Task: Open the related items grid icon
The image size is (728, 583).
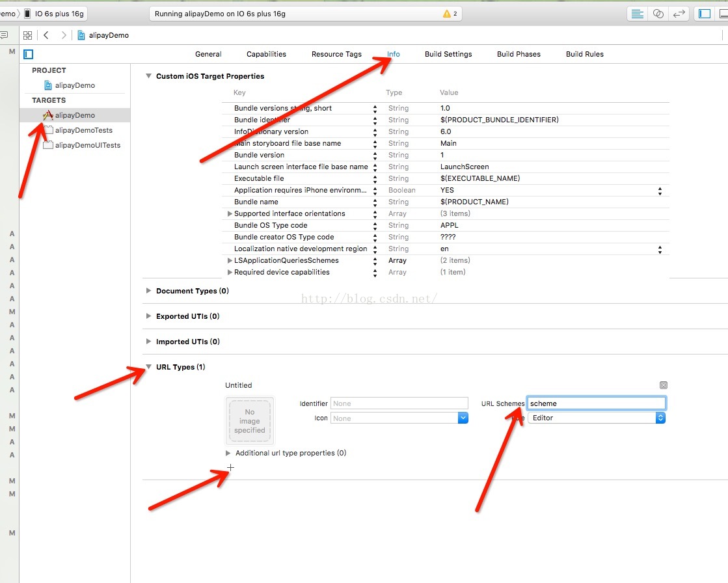Action: 28,35
